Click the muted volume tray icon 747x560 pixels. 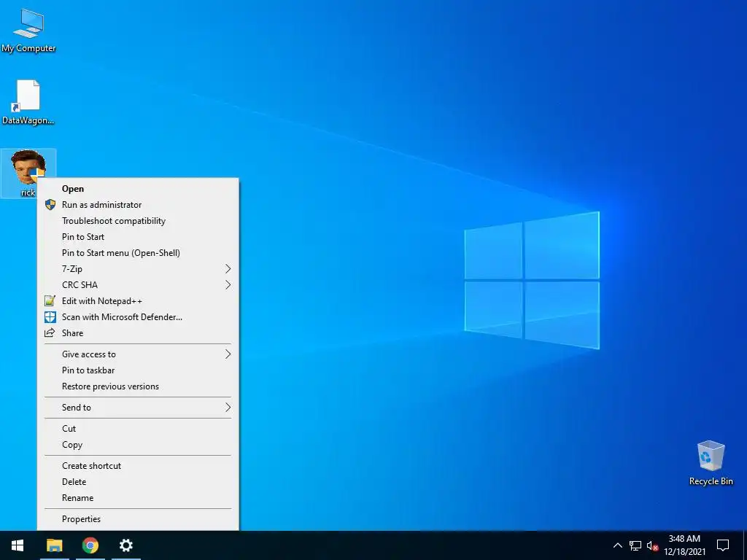pyautogui.click(x=652, y=545)
